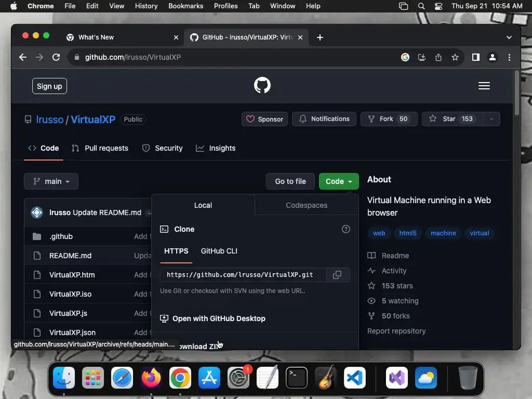The image size is (532, 399).
Task: Click the Notifications button
Action: pyautogui.click(x=324, y=119)
